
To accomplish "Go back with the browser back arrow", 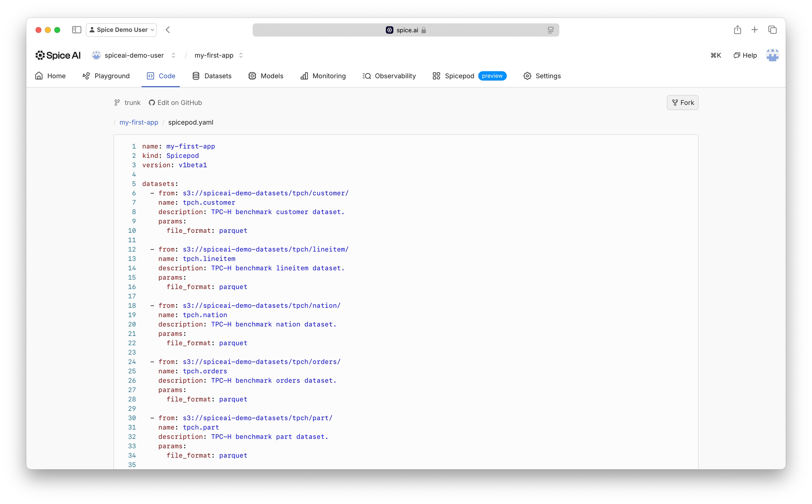I will point(168,30).
